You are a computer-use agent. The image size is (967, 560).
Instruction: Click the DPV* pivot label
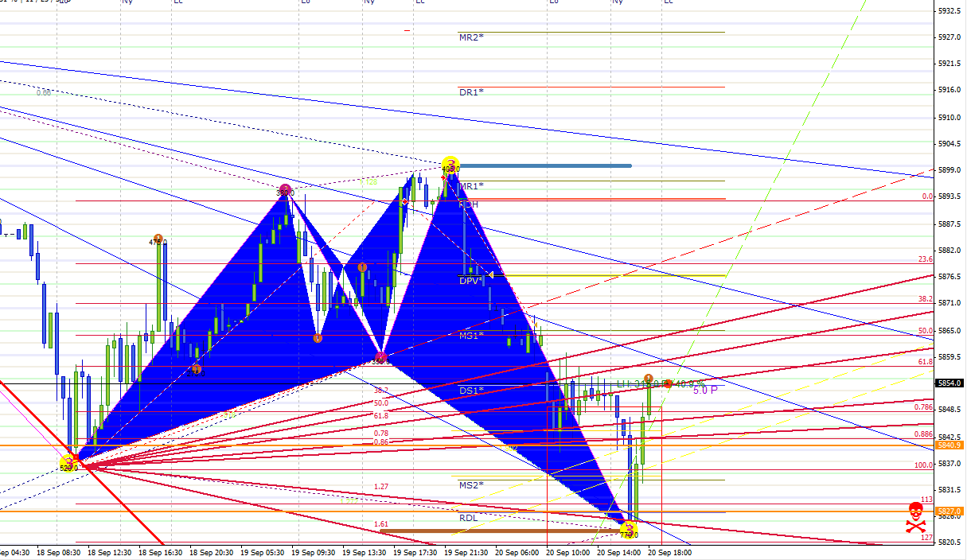pyautogui.click(x=471, y=281)
